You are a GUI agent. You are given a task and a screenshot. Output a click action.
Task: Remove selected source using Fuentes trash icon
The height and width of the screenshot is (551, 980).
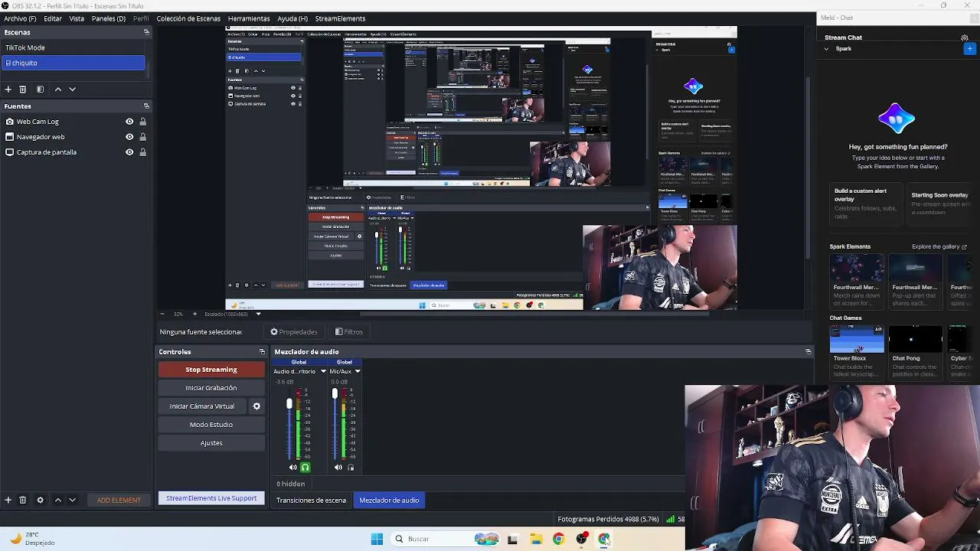click(x=22, y=500)
